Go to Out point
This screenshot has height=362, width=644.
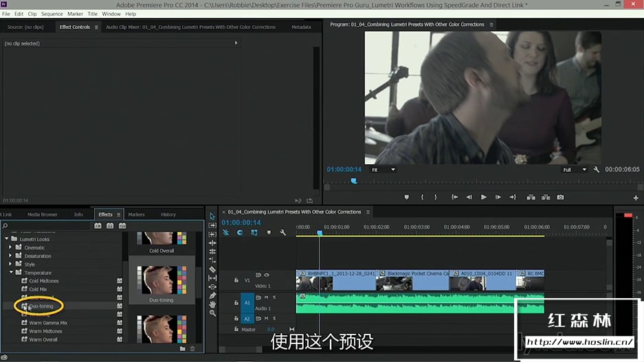click(x=513, y=197)
